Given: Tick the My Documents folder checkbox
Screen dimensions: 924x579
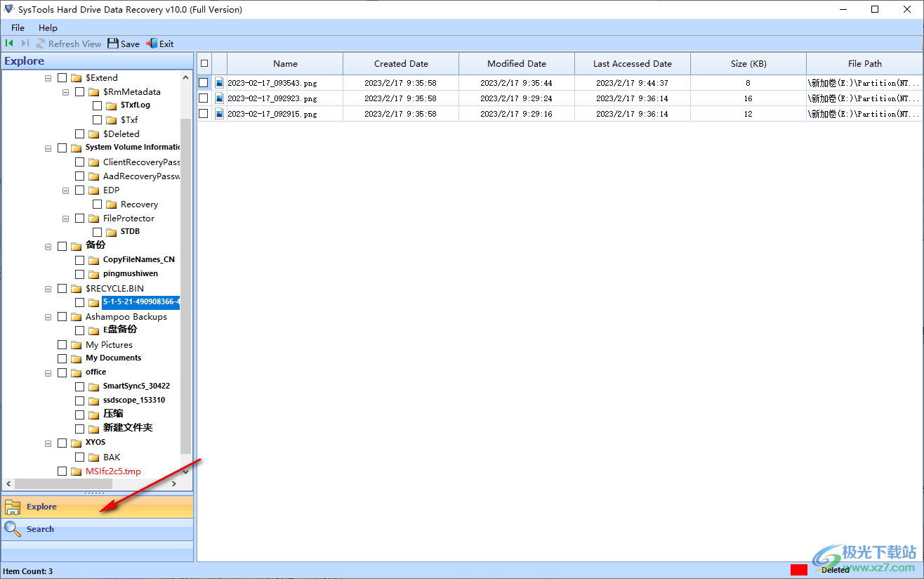Looking at the screenshot, I should 62,358.
